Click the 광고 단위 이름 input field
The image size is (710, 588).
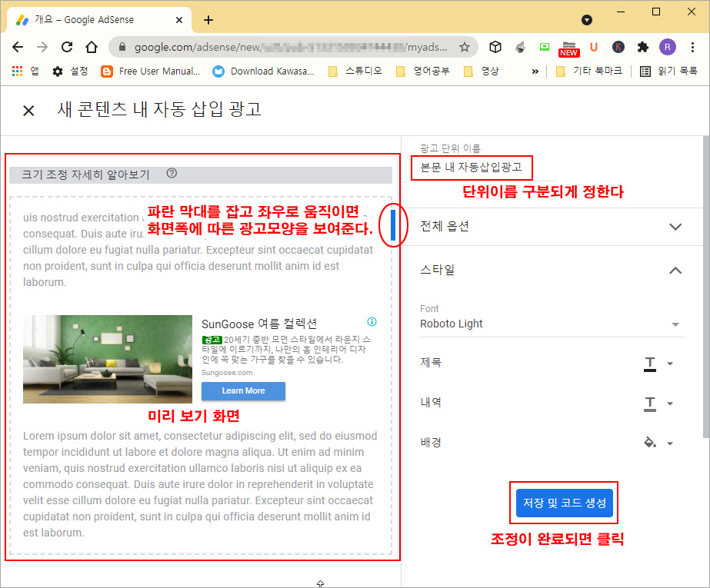472,166
